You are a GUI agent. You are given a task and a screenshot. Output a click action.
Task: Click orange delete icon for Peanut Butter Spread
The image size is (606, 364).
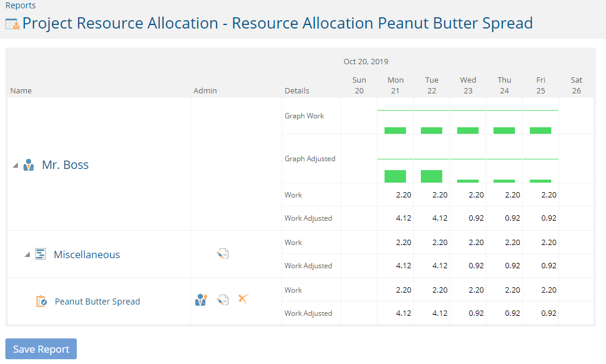[x=243, y=299]
